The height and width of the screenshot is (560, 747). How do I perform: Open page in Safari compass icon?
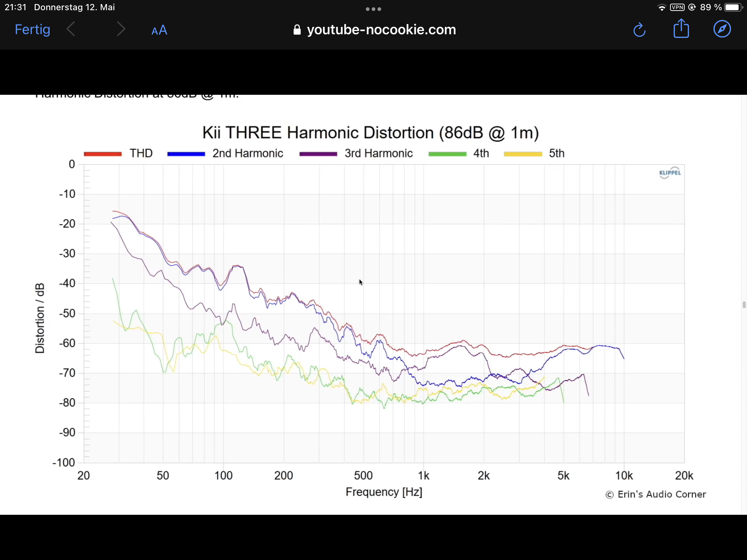722,29
